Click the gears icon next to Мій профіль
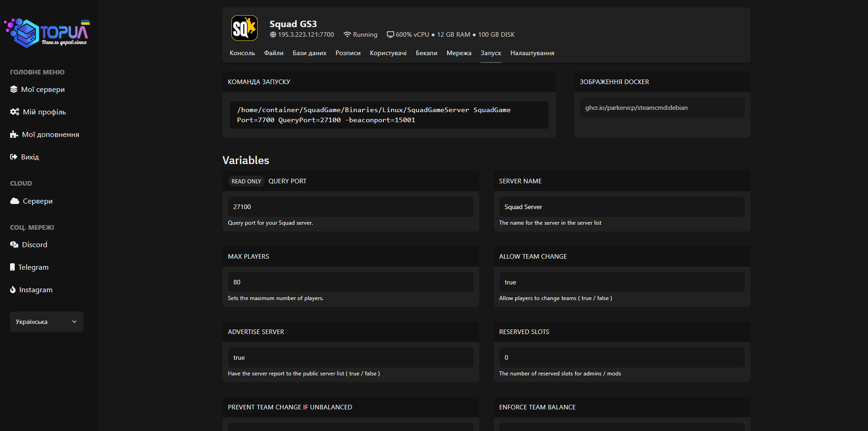Viewport: 868px width, 431px height. pos(15,112)
